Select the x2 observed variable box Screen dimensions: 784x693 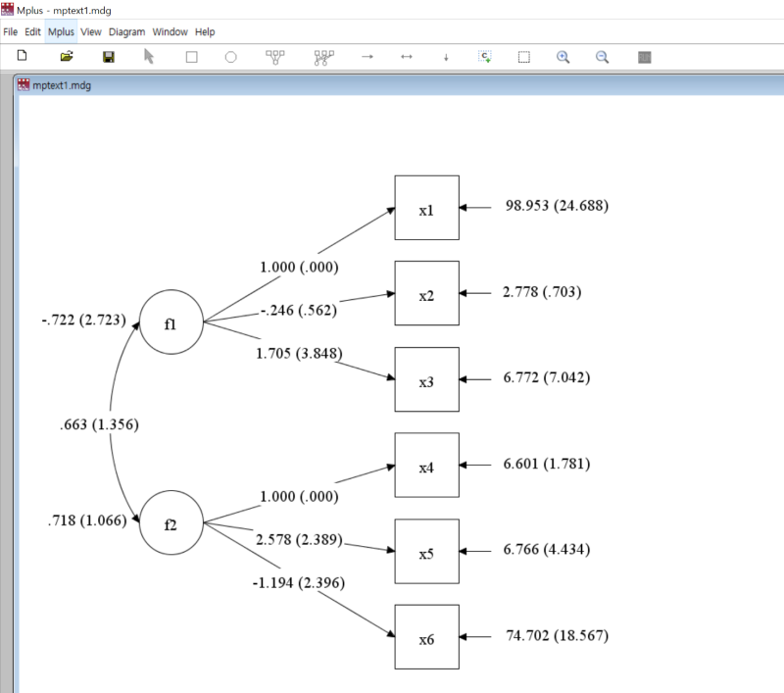point(427,293)
